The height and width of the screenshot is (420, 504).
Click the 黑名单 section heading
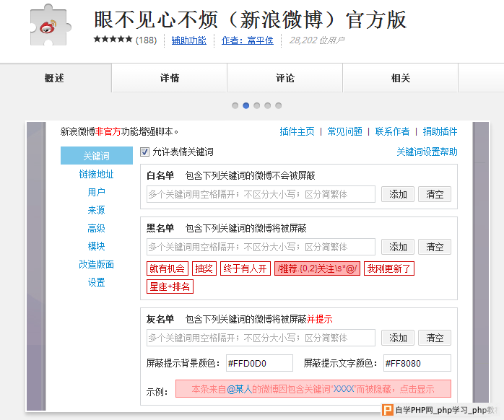(160, 228)
